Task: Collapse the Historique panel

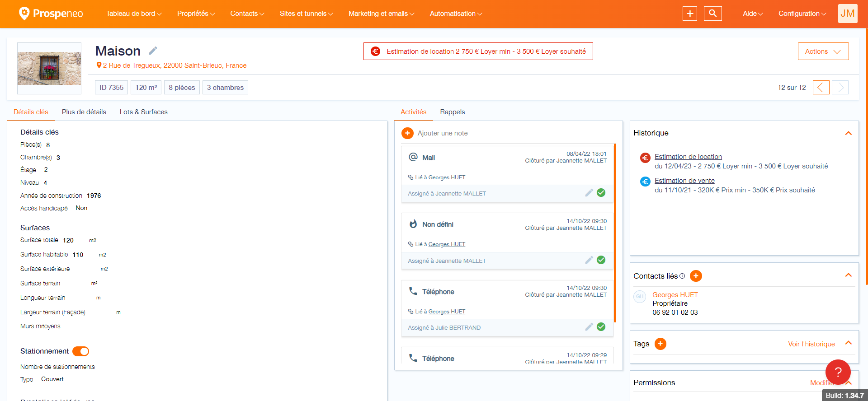Action: [848, 133]
